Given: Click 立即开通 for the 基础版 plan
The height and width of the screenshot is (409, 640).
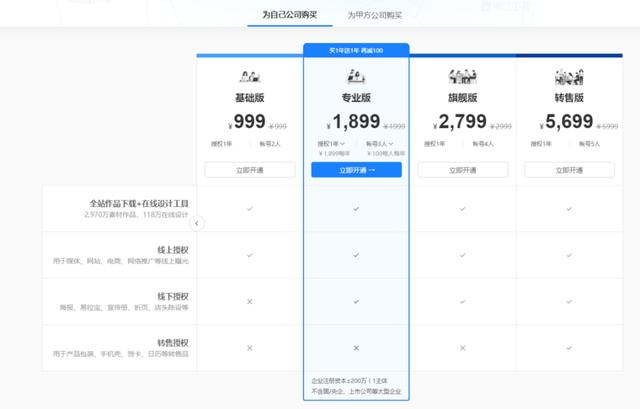Looking at the screenshot, I should pos(249,170).
